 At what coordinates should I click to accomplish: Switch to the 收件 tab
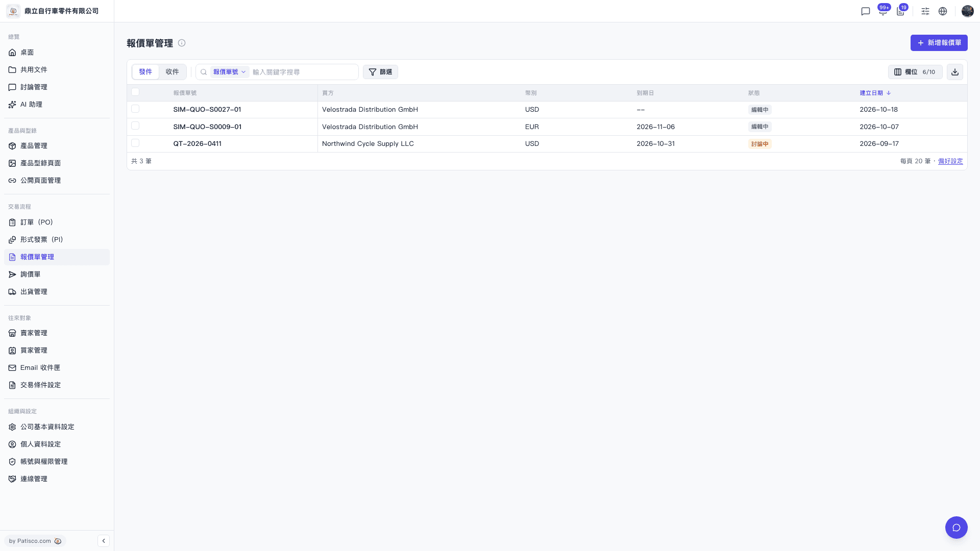(x=172, y=72)
